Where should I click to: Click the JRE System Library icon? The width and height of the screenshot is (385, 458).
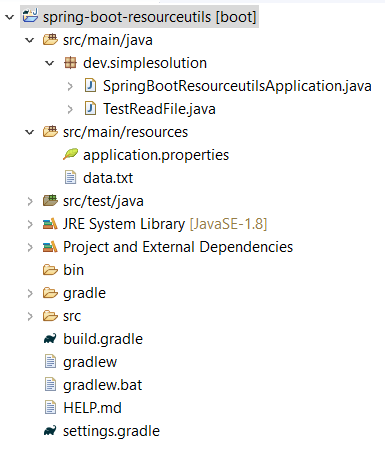50,224
